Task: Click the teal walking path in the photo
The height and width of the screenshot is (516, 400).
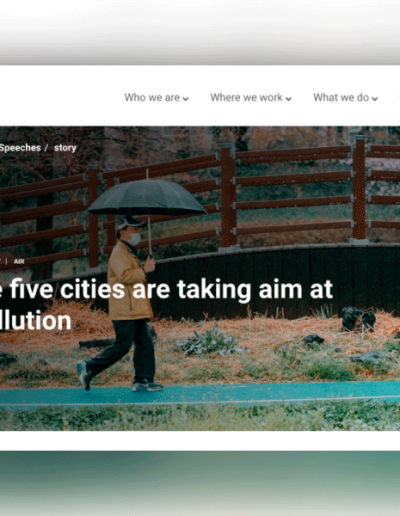Action: click(200, 393)
